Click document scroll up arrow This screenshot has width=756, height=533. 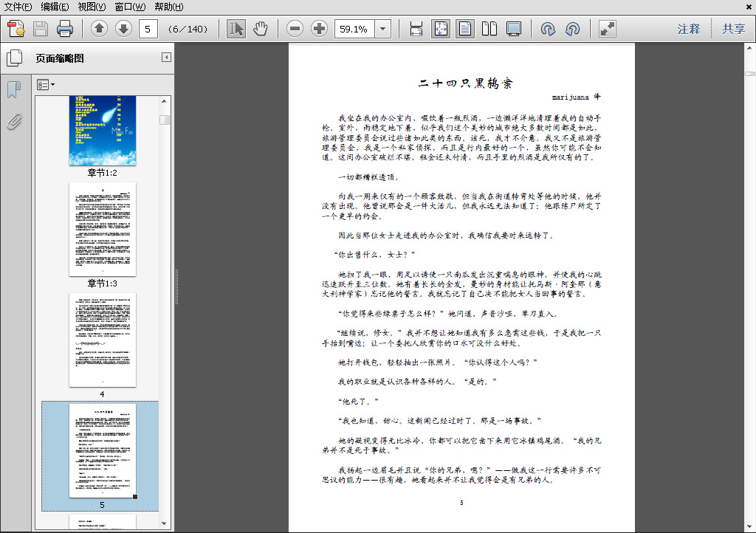750,48
